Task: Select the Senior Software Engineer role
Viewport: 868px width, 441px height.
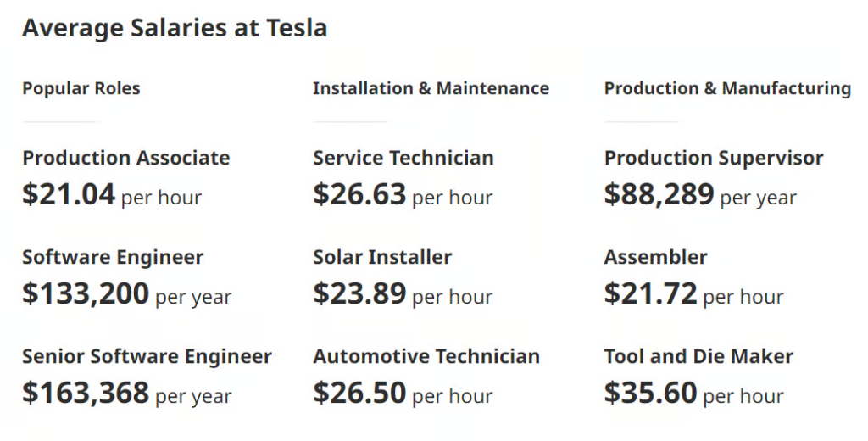Action: [147, 356]
